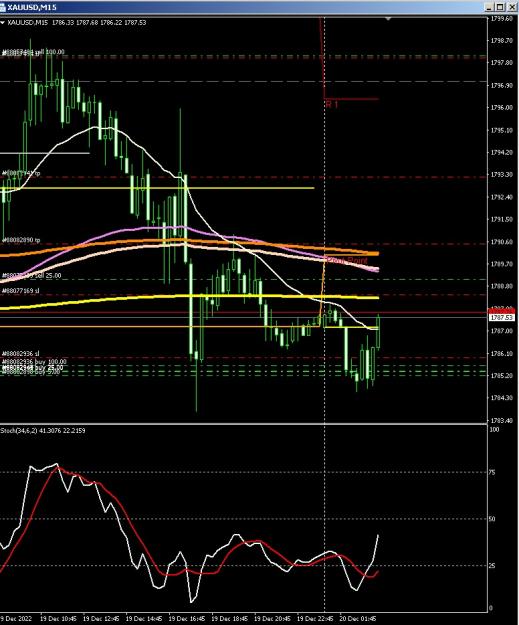Click the 20 Dec 01:45 time axis label
This screenshot has height=625, width=519.
click(x=358, y=619)
